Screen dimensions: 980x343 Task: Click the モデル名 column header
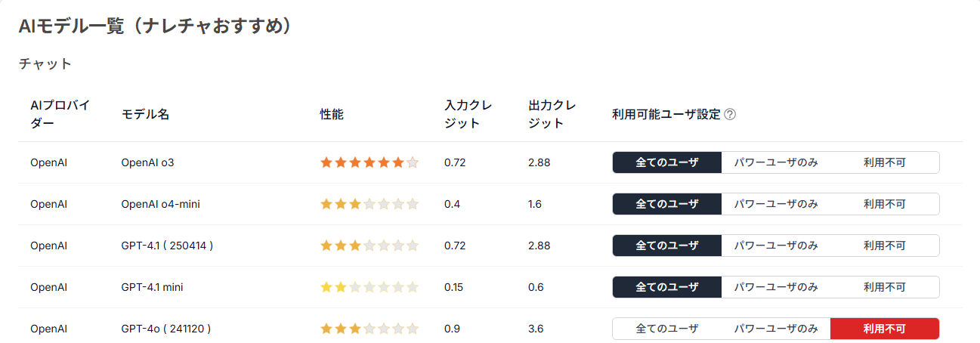(x=145, y=115)
